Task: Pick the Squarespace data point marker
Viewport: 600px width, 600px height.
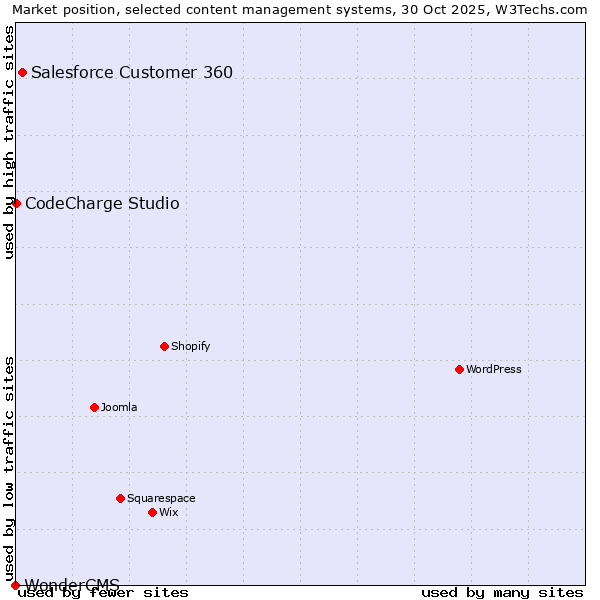Action: tap(120, 498)
